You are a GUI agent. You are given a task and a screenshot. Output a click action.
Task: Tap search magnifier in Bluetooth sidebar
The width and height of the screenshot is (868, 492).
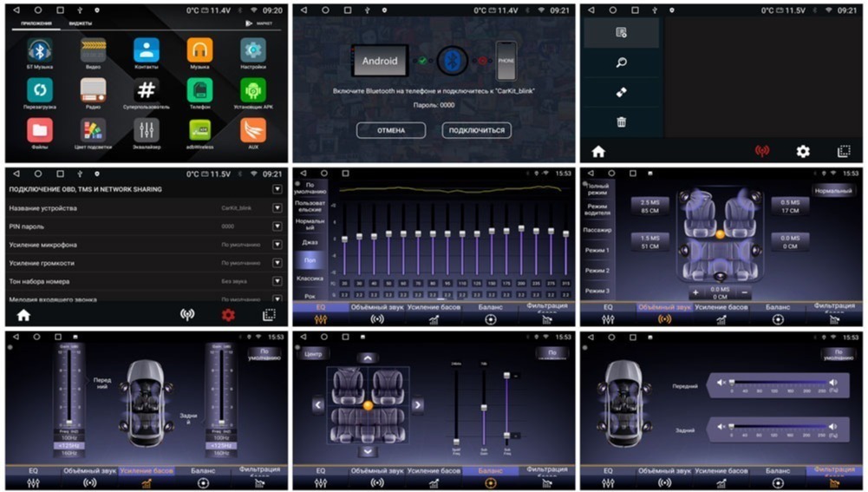coord(621,62)
